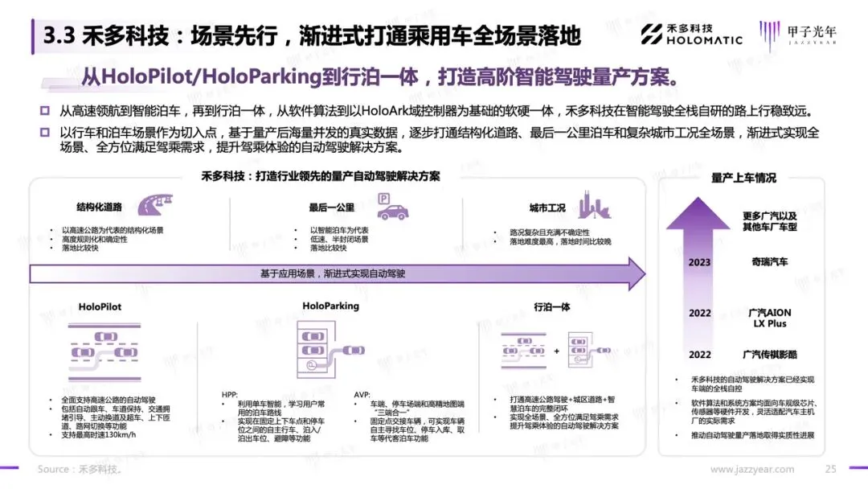The width and height of the screenshot is (868, 489).
Task: Click the subtitle 从HoloPilot/HoloParking到行泊一体
Action: [x=380, y=76]
